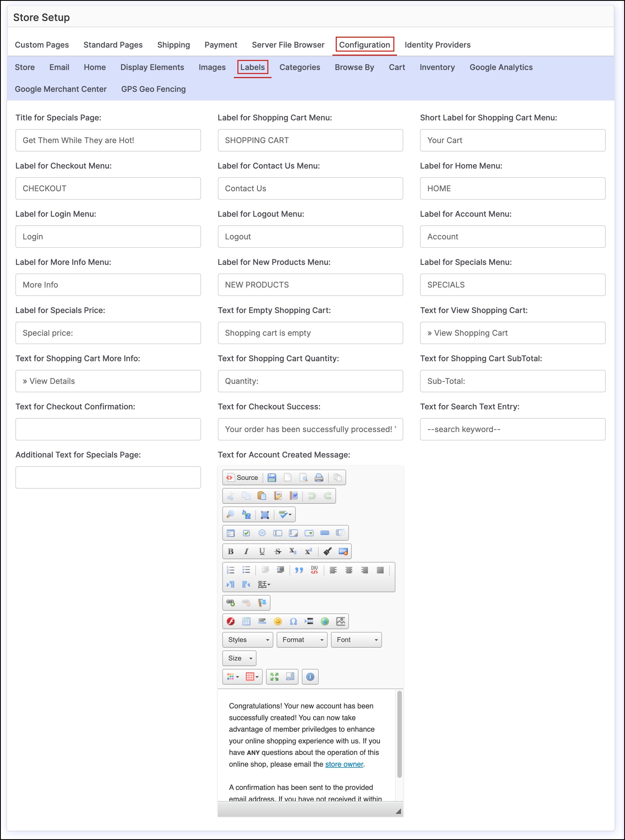Click the Flash insert icon

[x=231, y=621]
